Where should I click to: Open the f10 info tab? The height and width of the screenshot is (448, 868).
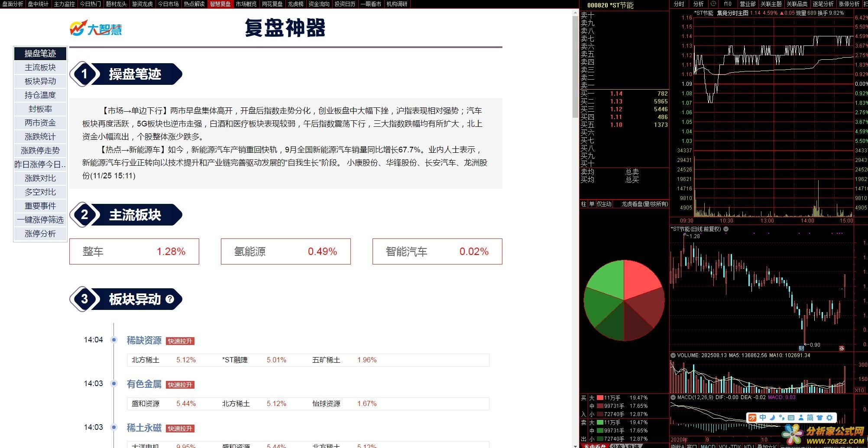click(x=728, y=4)
